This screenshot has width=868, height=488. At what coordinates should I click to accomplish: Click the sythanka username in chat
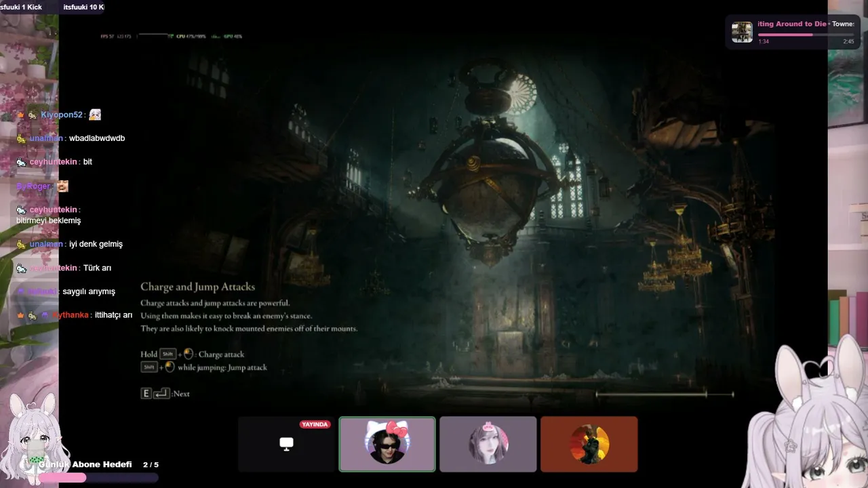coord(70,315)
